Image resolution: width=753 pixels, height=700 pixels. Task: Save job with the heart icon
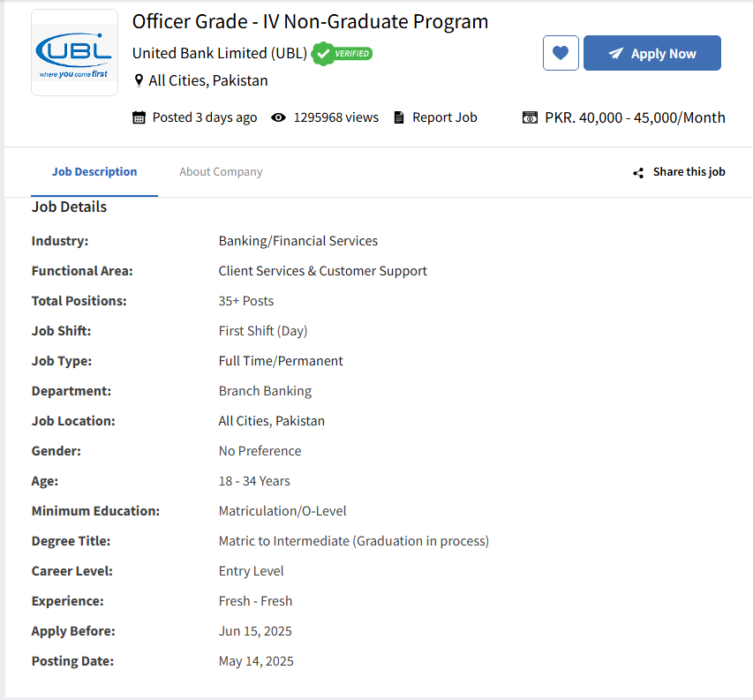(561, 53)
